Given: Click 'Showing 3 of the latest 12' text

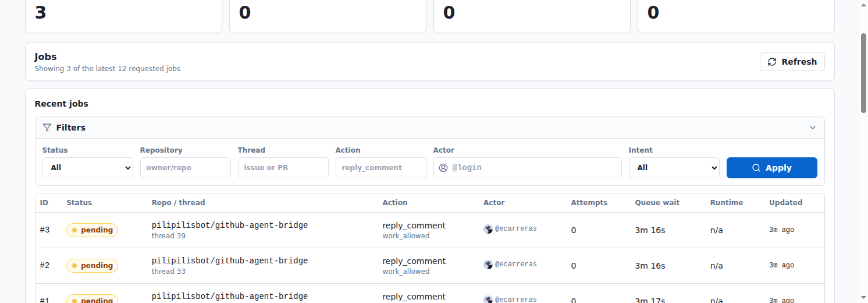Looking at the screenshot, I should pyautogui.click(x=108, y=69).
